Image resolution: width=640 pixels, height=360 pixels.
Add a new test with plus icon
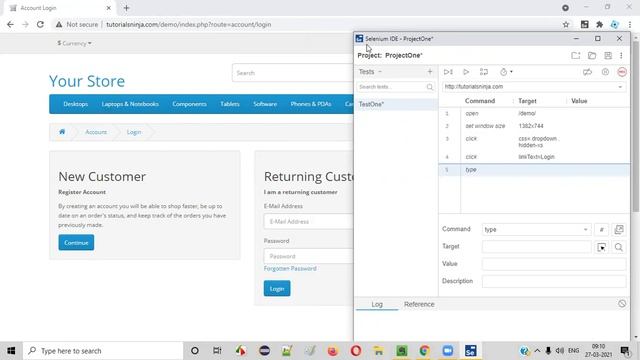pyautogui.click(x=430, y=72)
